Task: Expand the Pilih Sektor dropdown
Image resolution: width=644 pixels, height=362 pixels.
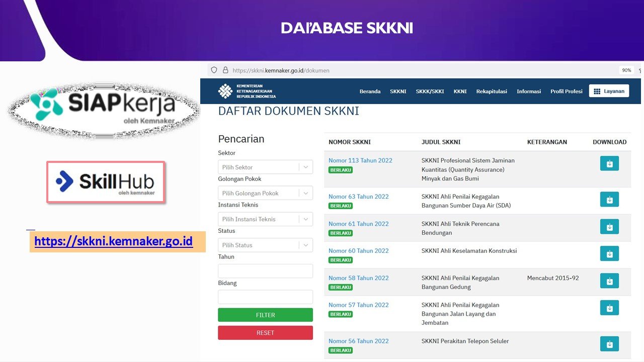Action: coord(265,167)
